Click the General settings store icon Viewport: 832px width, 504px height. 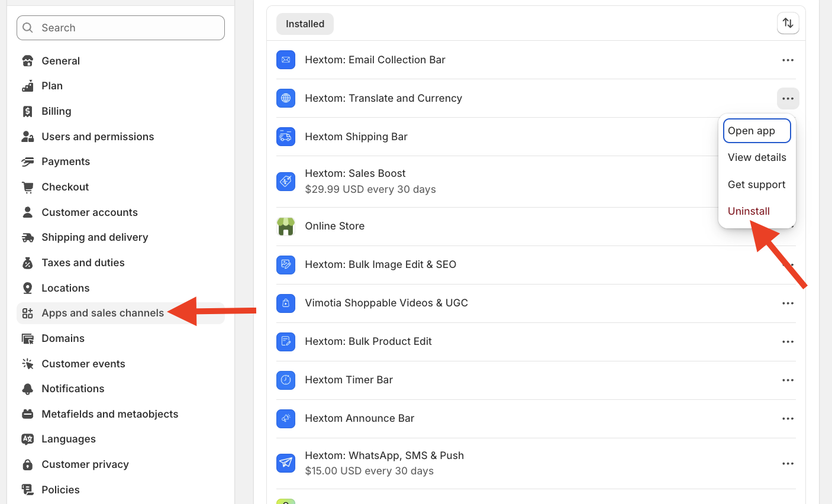[28, 61]
